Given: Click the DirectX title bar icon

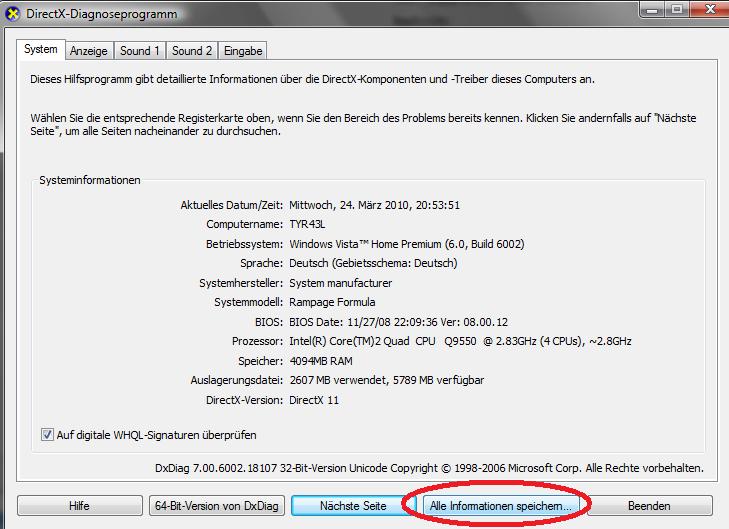Looking at the screenshot, I should pos(13,14).
